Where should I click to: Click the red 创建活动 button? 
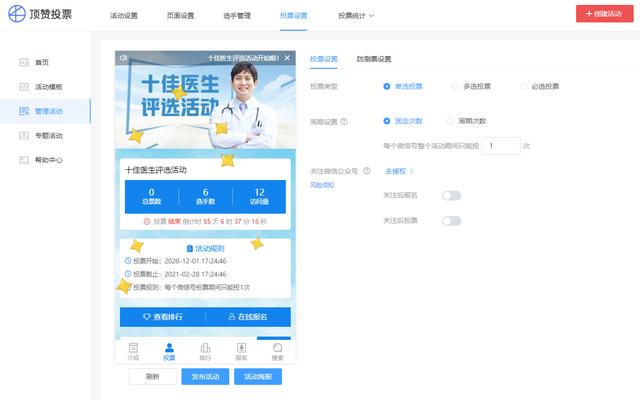click(x=604, y=15)
